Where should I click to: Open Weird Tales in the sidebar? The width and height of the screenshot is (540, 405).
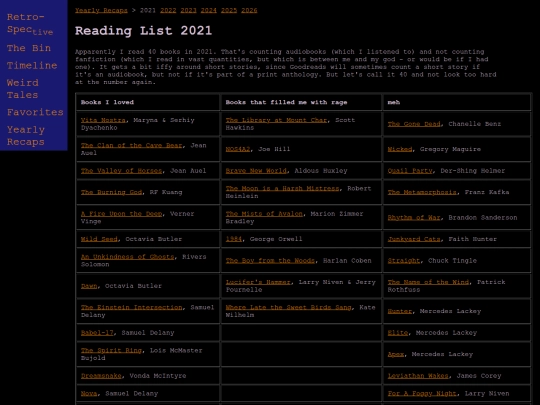click(x=23, y=89)
